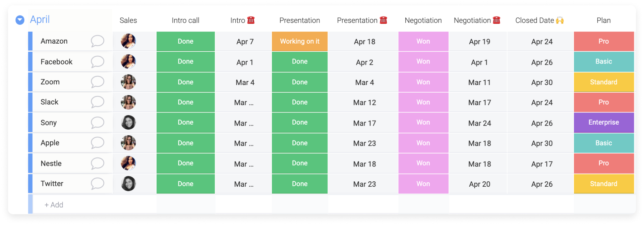The image size is (644, 225).
Task: Open the Facebook row conversation bubble
Action: (x=97, y=62)
